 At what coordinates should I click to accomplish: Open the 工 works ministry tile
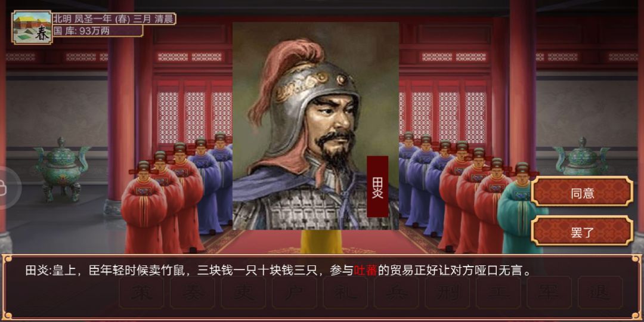click(498, 292)
